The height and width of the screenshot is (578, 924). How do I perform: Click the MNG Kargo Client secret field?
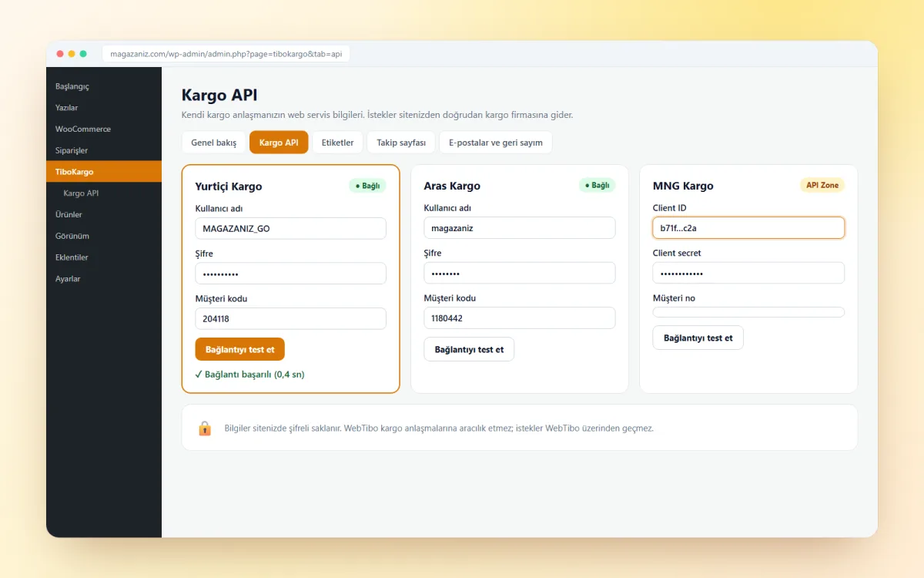(x=748, y=273)
